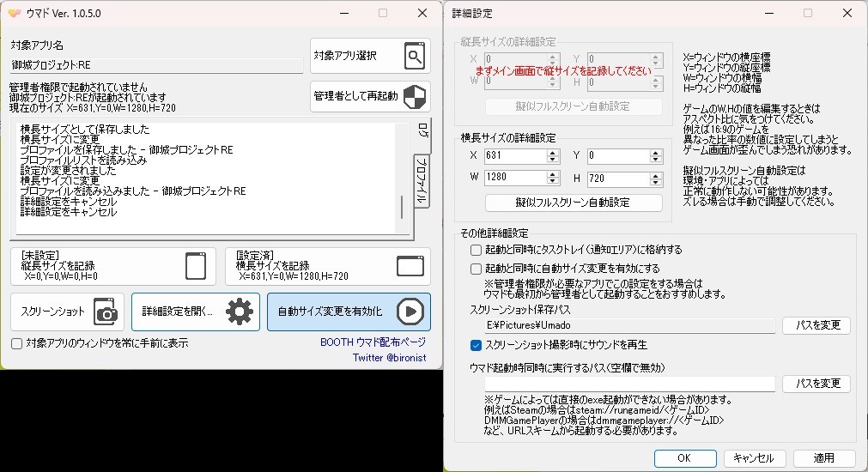This screenshot has width=868, height=472.
Task: Click the portrait size record icon
Action: pyautogui.click(x=195, y=266)
